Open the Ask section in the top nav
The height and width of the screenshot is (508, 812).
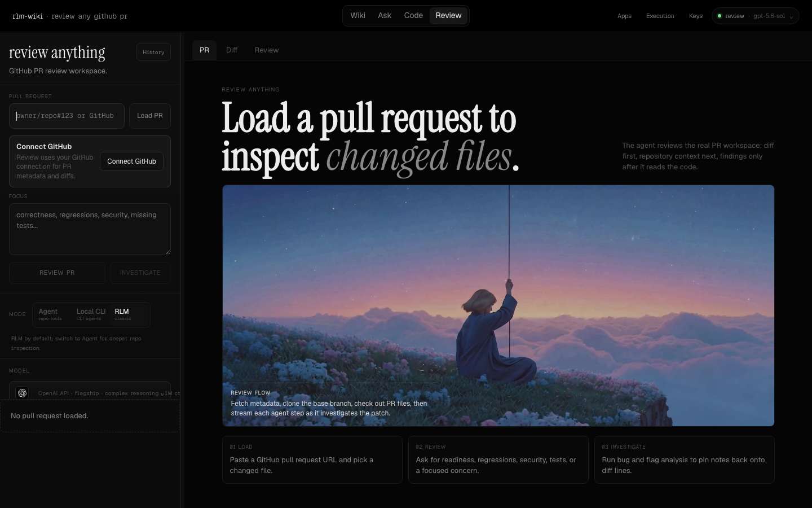pos(385,16)
